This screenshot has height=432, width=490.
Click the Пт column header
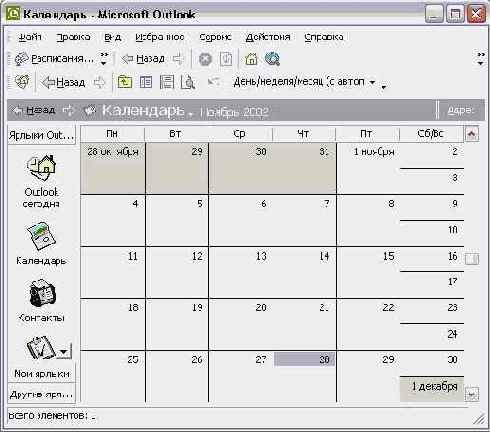(x=367, y=134)
